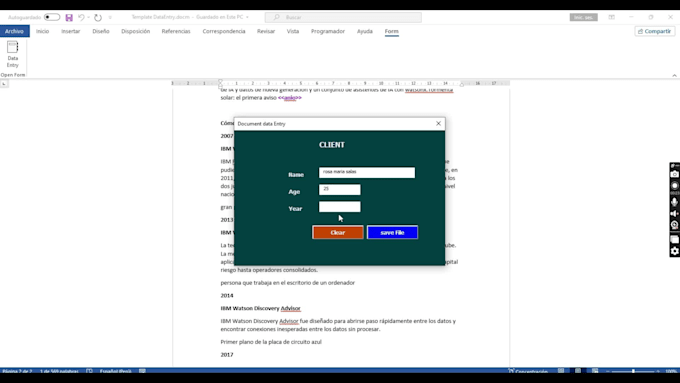The height and width of the screenshot is (383, 680).
Task: Click the Age input field
Action: (x=340, y=190)
